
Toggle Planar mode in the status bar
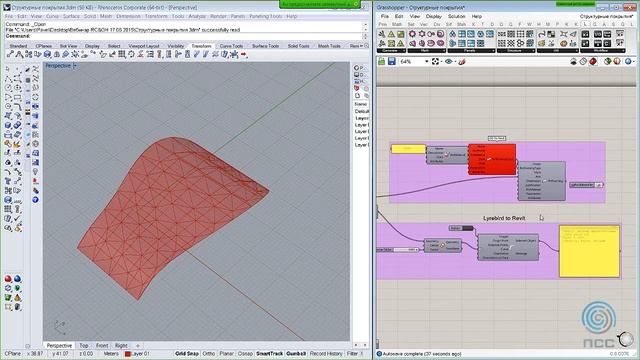[x=227, y=353]
